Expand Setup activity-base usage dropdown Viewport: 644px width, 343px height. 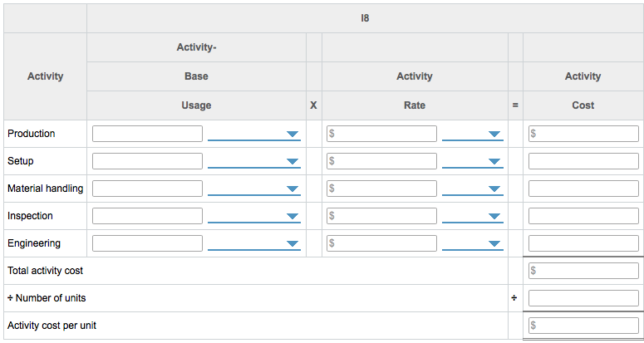tap(253, 161)
